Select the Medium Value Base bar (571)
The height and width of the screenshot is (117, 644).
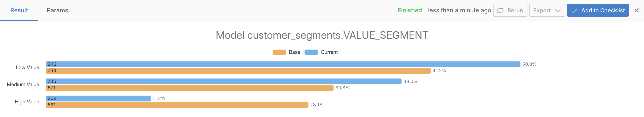[x=189, y=88]
